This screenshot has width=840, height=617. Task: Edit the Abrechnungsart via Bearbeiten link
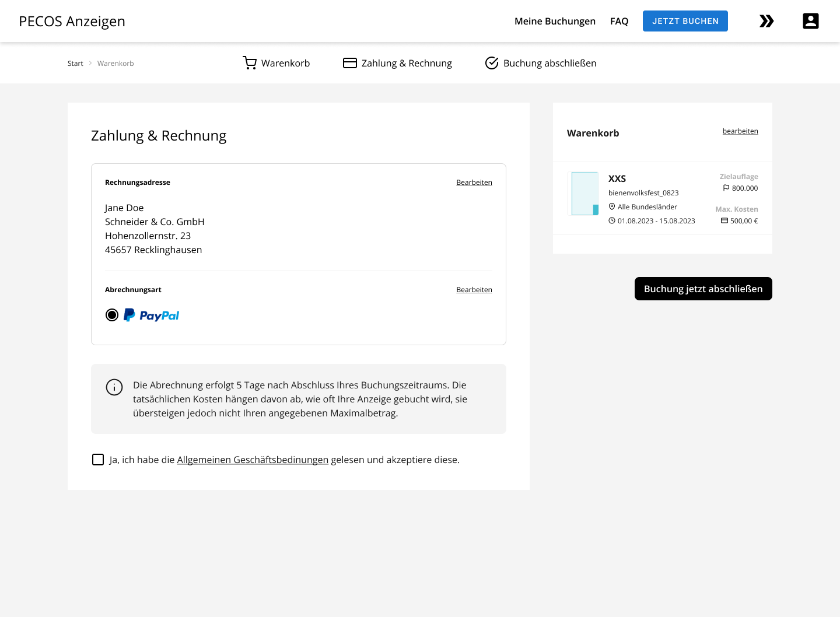[x=474, y=290]
